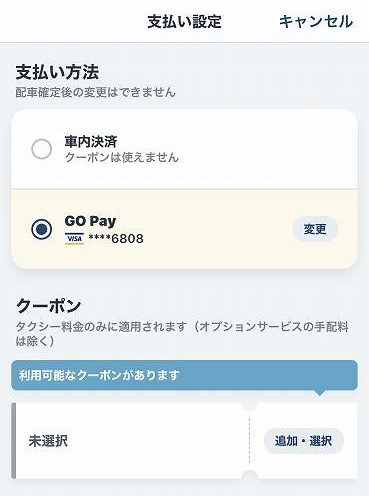Image resolution: width=369 pixels, height=496 pixels.
Task: Click the 車内決済 label text
Action: (x=91, y=142)
